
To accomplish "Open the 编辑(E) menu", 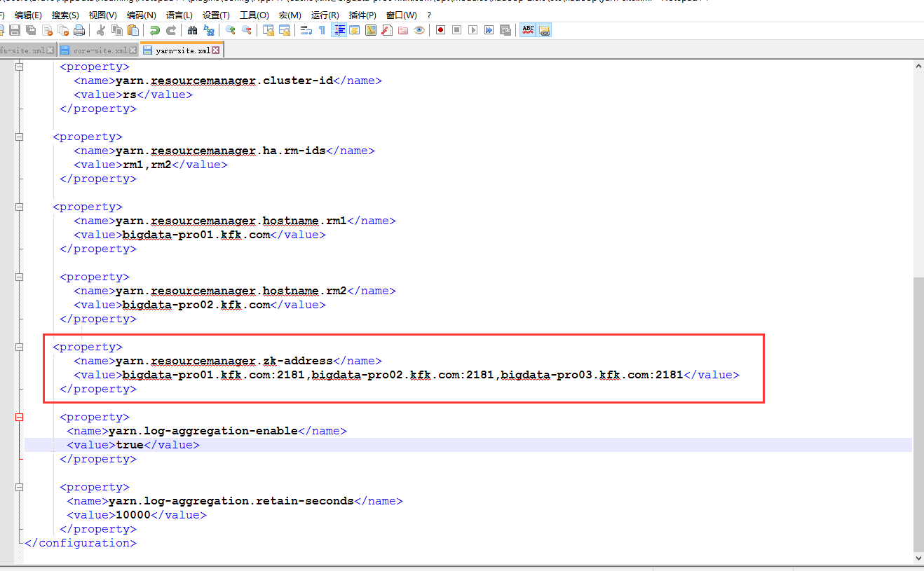I will tap(28, 15).
